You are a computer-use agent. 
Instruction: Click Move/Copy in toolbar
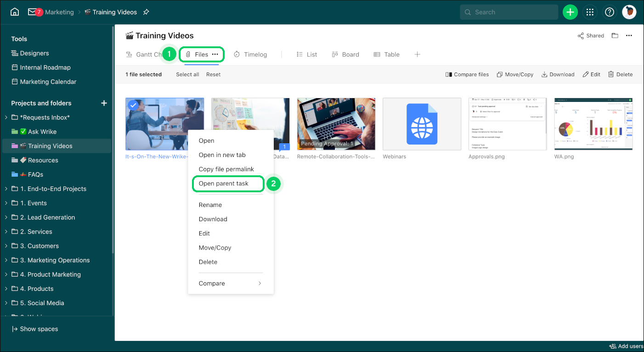tap(515, 74)
